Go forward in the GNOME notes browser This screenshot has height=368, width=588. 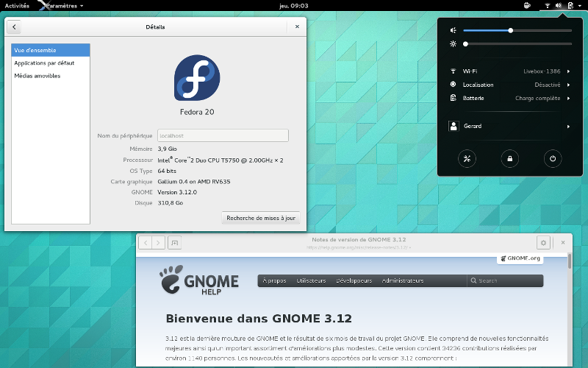click(x=158, y=243)
